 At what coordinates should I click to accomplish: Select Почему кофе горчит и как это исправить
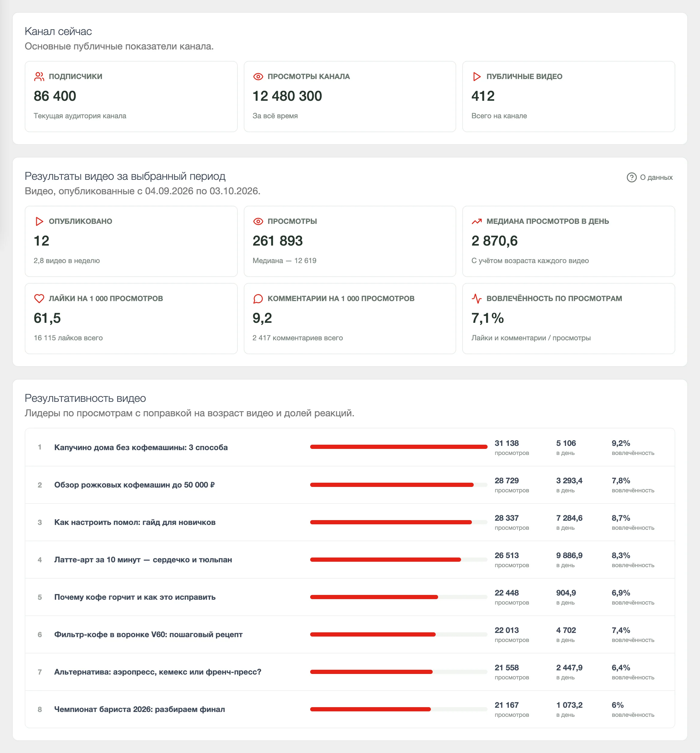(x=135, y=597)
